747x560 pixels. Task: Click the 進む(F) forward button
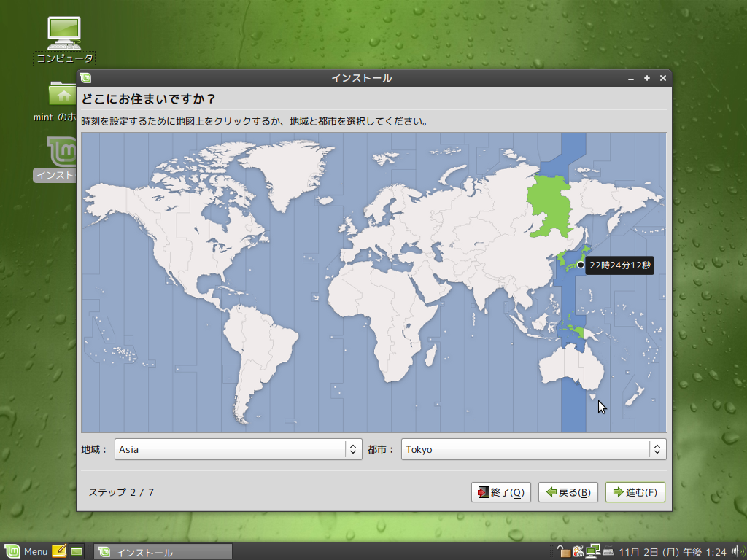point(635,492)
